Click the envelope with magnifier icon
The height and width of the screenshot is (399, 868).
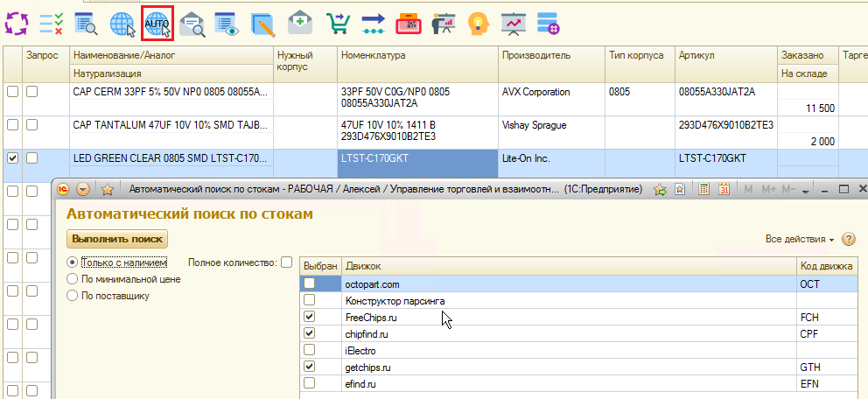pyautogui.click(x=193, y=24)
